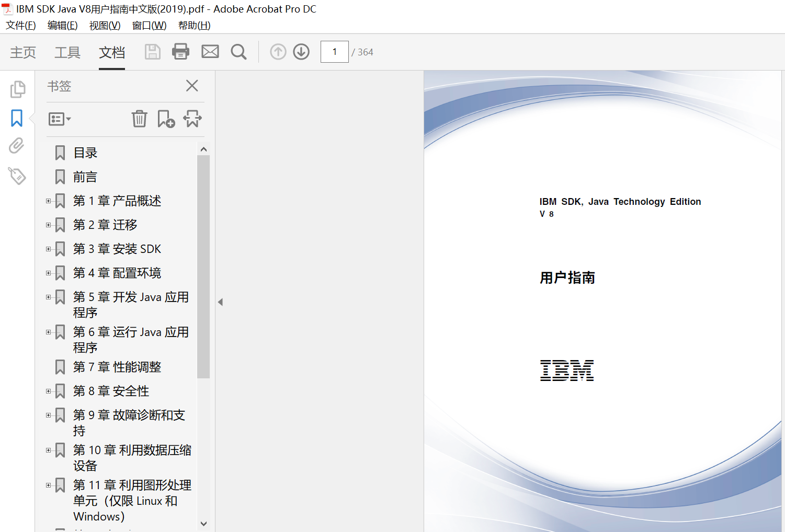This screenshot has width=785, height=532.
Task: Send file by email envelope icon
Action: [210, 52]
